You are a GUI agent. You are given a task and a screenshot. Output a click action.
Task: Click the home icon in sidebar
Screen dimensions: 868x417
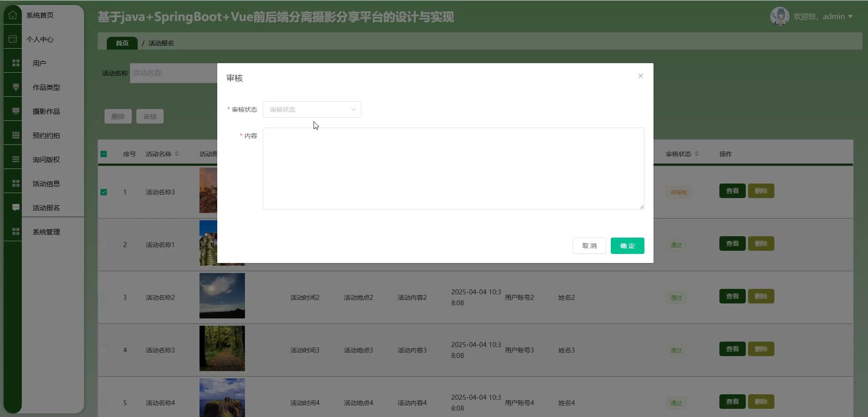click(x=13, y=15)
